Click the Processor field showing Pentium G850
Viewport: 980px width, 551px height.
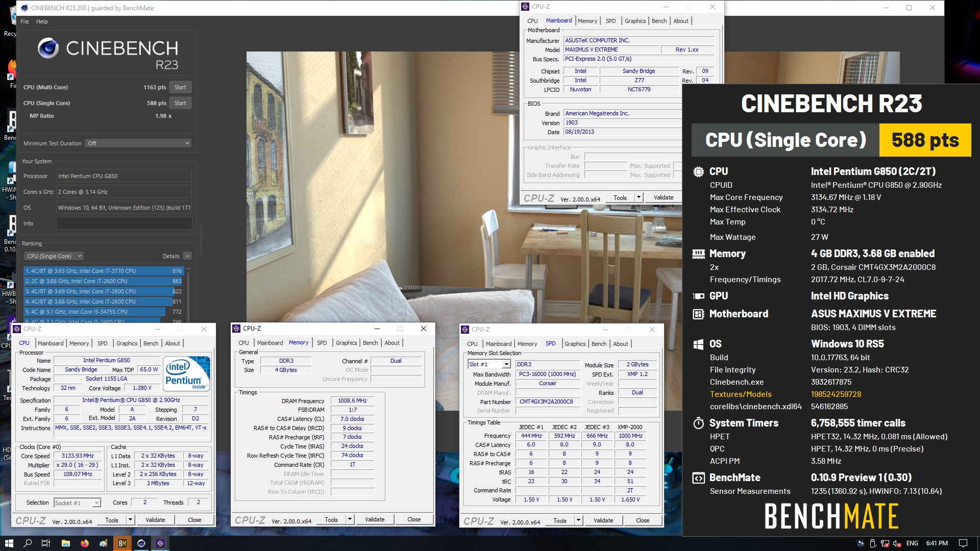124,176
